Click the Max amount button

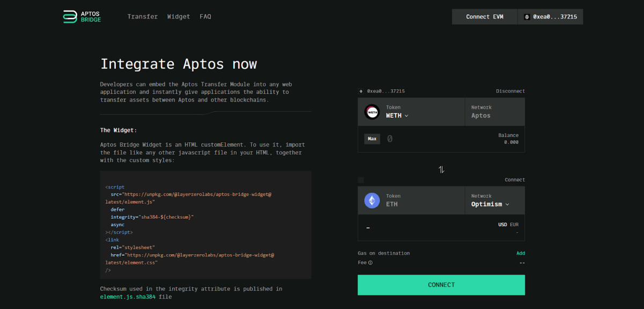[x=372, y=139]
